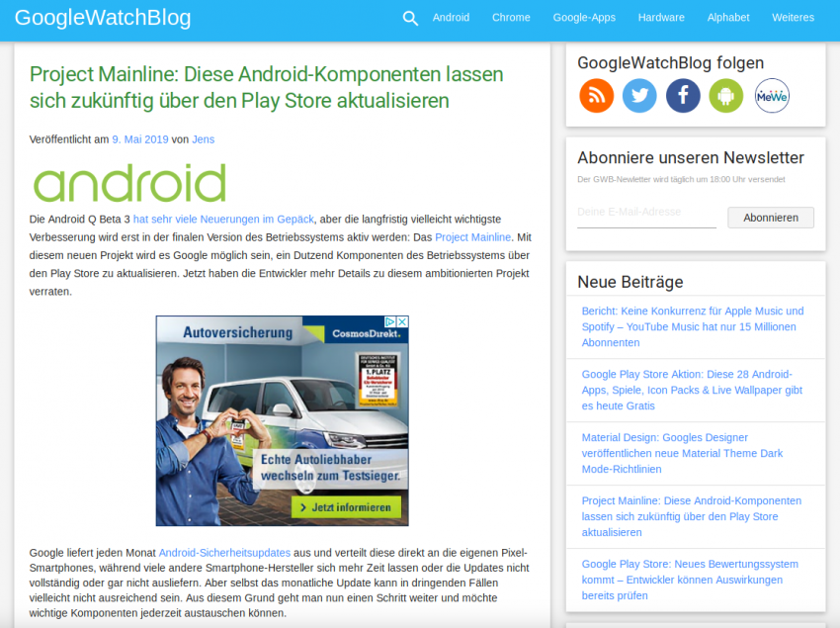Open the Project Mainline link in the intro paragraph

[472, 237]
